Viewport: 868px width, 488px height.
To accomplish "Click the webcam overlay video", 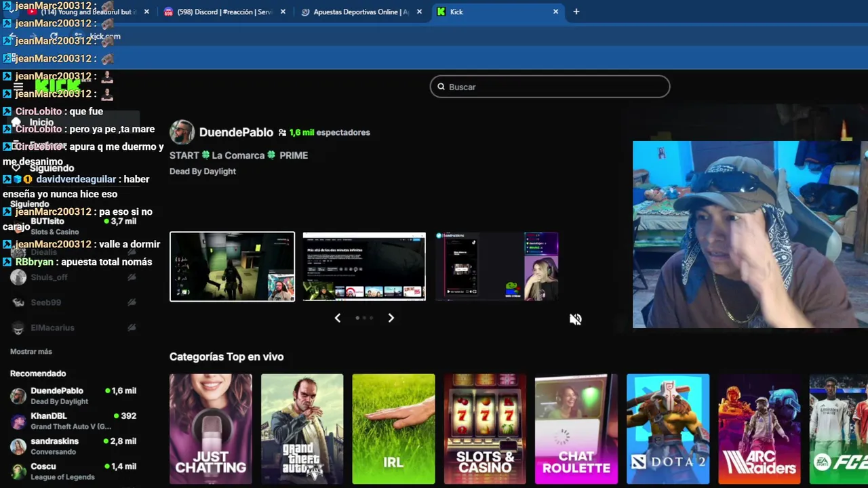I will pos(750,235).
